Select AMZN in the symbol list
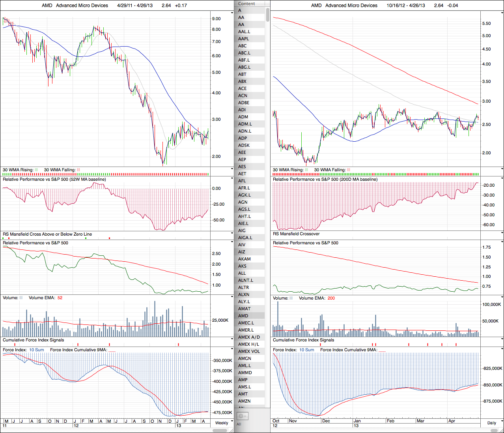 [x=245, y=401]
